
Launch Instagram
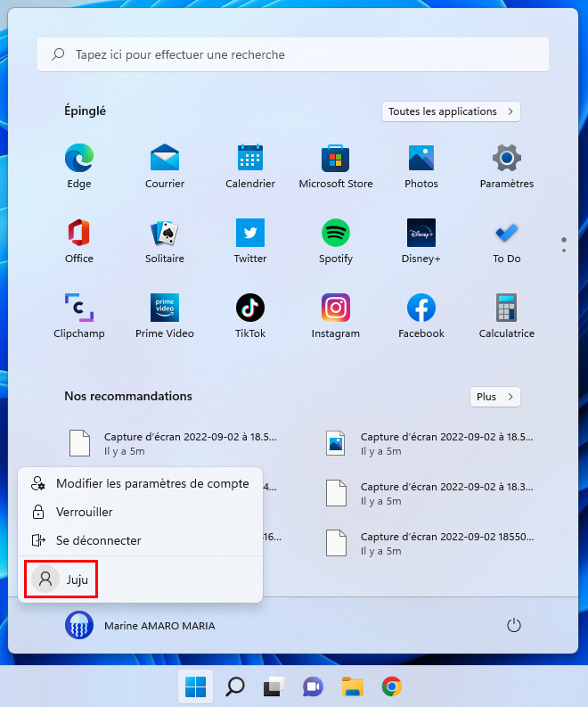336,316
